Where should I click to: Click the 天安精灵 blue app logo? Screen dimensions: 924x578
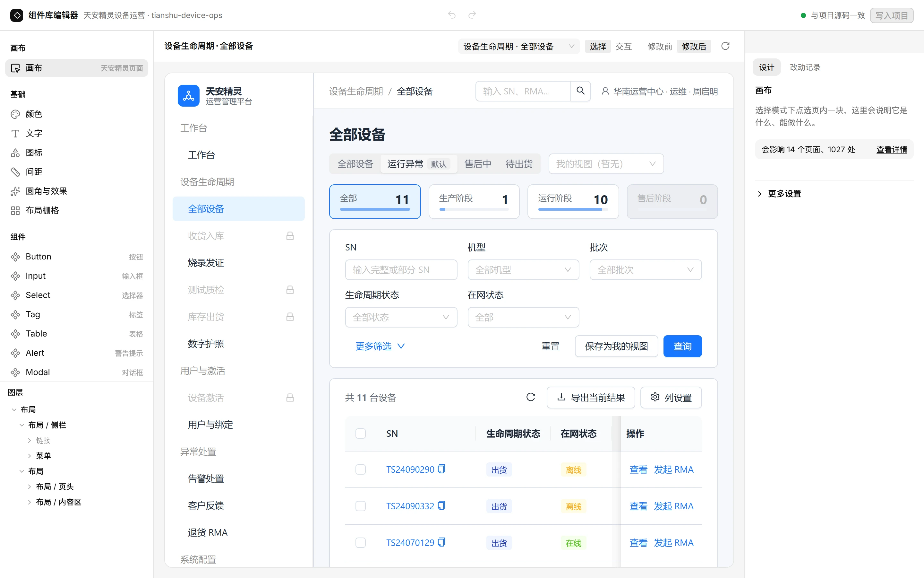[188, 96]
